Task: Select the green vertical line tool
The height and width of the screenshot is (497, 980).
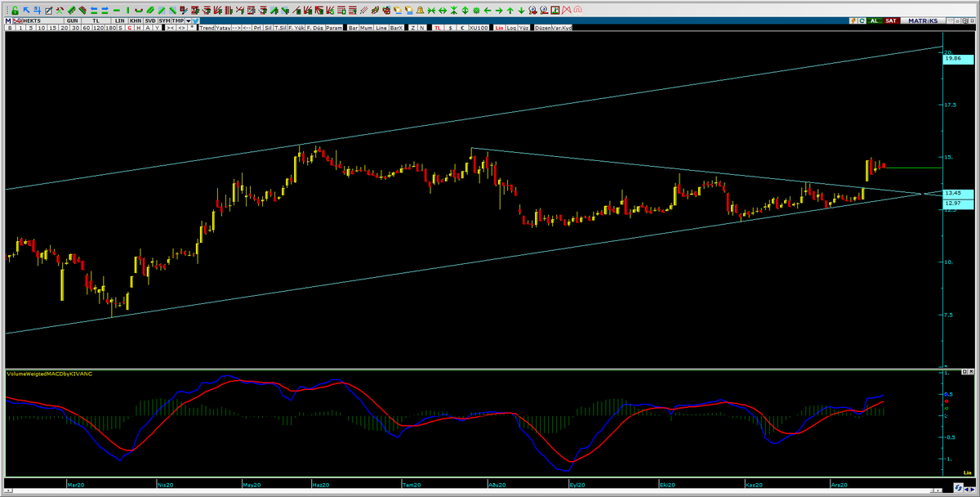Action: (x=127, y=11)
